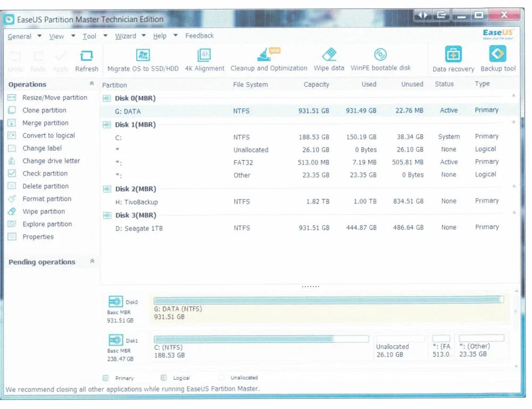Viewport: 532px width, 409px height.
Task: Click dropdown arrow next to View
Action: [x=73, y=36]
